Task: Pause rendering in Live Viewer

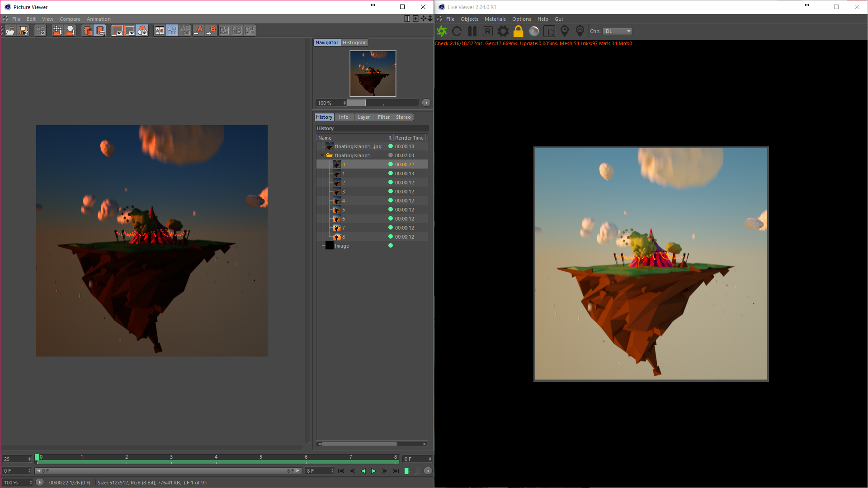Action: click(472, 31)
